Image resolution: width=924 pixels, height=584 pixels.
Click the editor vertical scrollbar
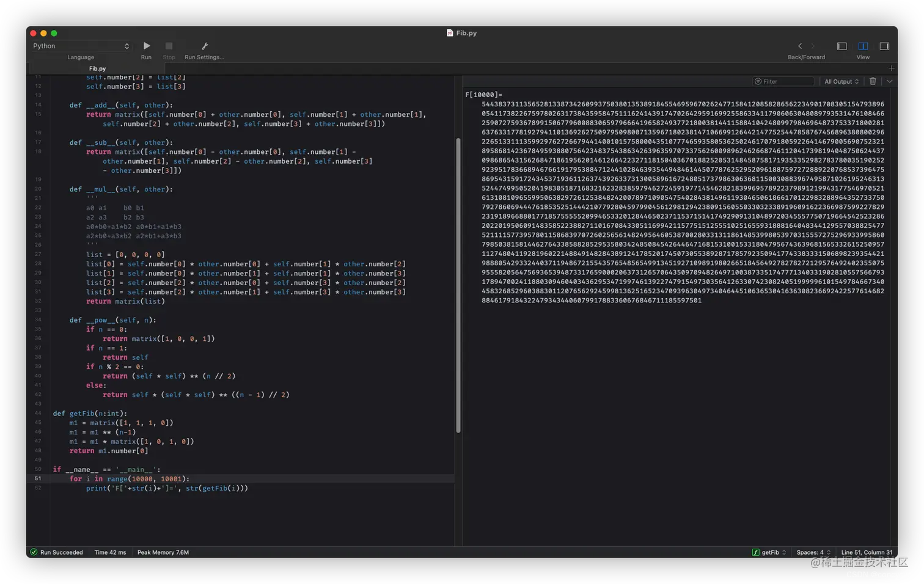pyautogui.click(x=458, y=285)
